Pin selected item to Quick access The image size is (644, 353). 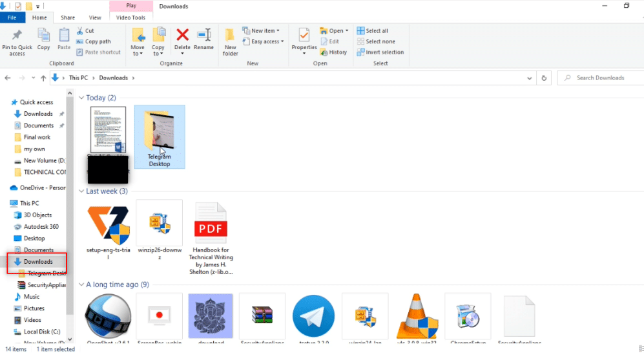pos(17,42)
